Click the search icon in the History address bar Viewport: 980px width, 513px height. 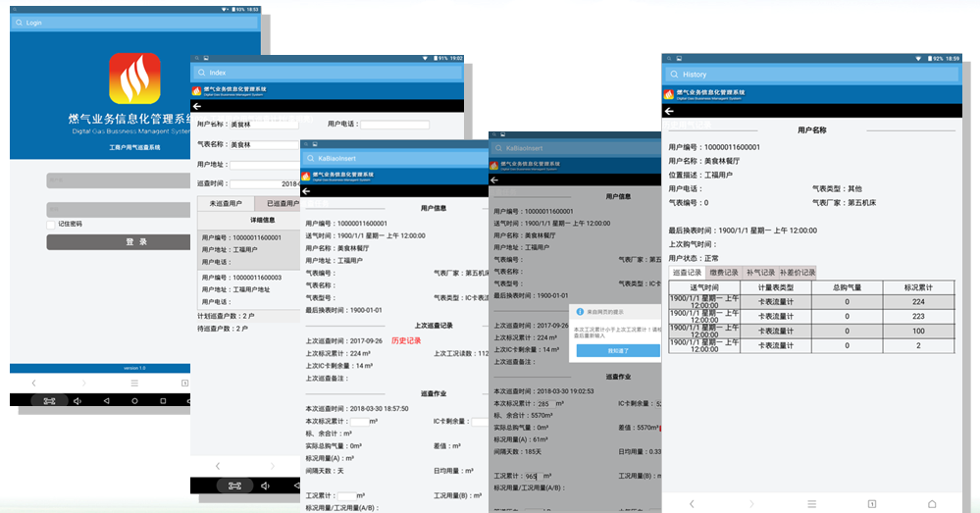point(674,75)
